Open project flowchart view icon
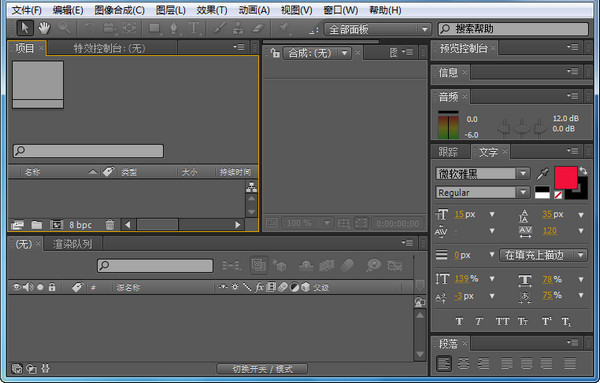Screen dimensions: 600x383 (251, 187)
